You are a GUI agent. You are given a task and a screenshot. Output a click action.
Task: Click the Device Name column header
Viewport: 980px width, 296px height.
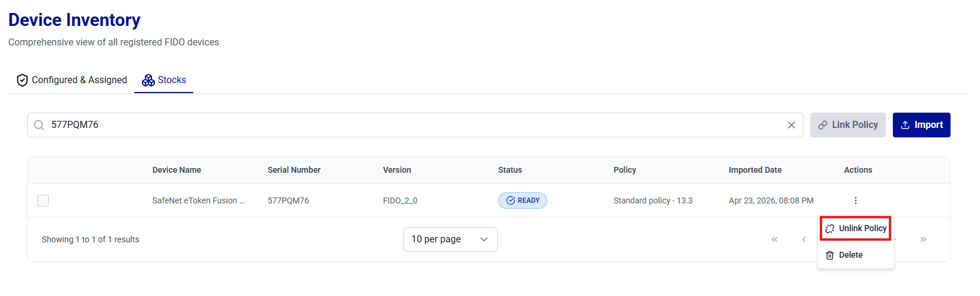177,170
